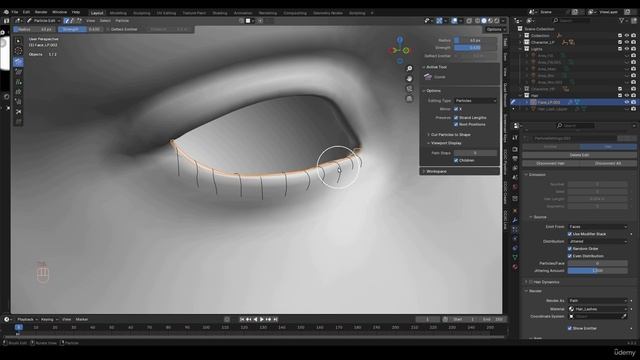This screenshot has width=640, height=360.
Task: Pick hair material eyedropper in Coordinate System field
Action: [x=624, y=316]
